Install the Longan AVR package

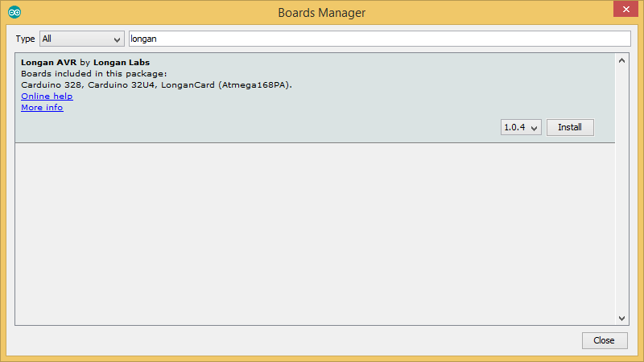570,127
